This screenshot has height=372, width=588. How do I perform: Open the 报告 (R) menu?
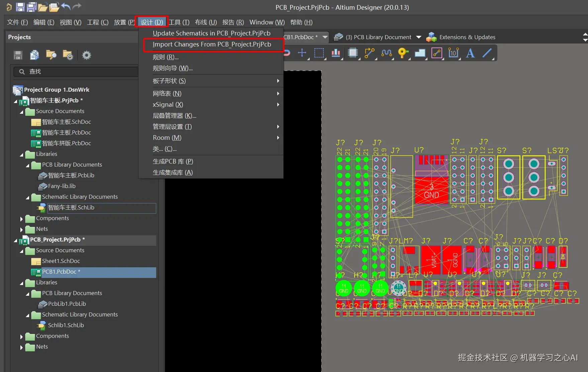click(233, 22)
